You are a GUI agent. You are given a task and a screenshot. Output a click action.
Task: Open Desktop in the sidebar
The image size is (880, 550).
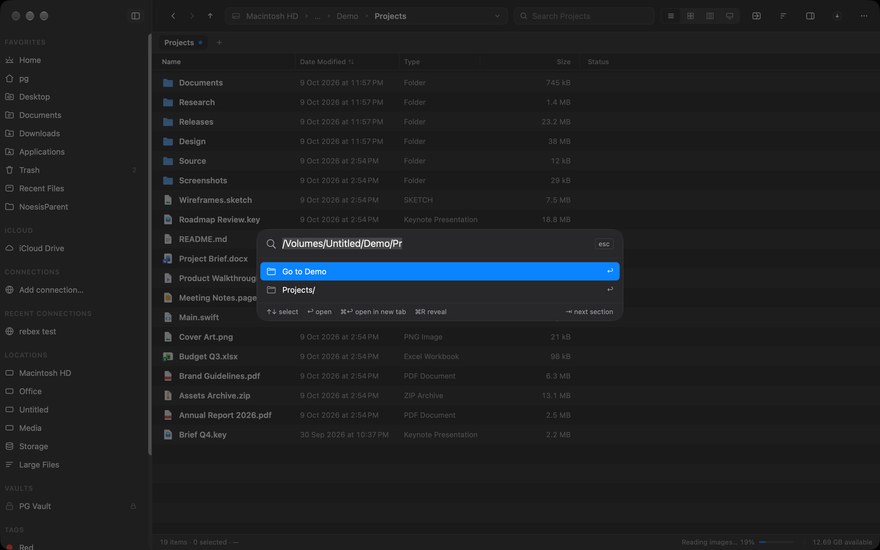pos(34,97)
